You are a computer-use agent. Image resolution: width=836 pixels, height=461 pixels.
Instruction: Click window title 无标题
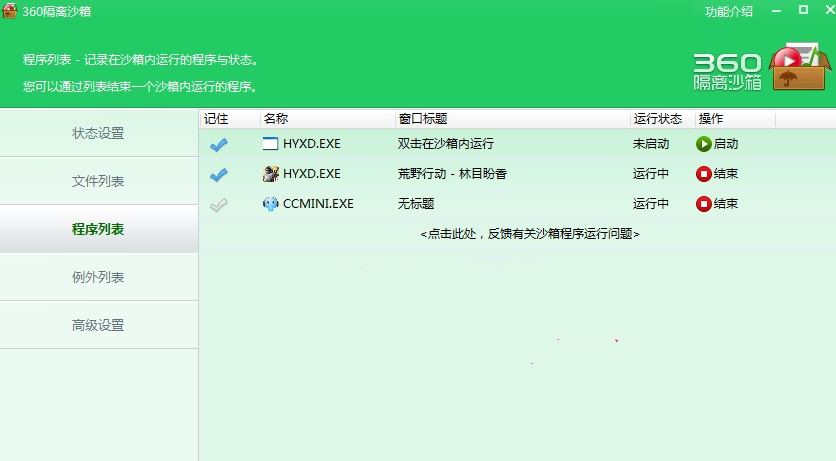pyautogui.click(x=416, y=204)
